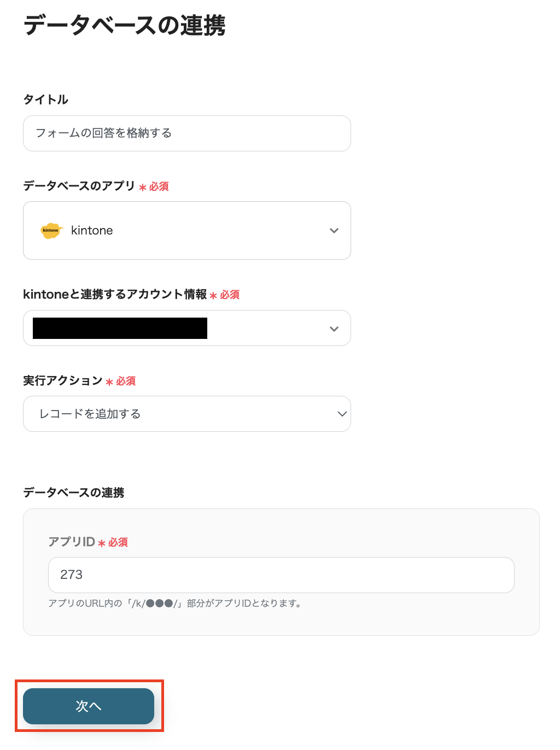Click the アプリID field containing 273

pos(281,575)
